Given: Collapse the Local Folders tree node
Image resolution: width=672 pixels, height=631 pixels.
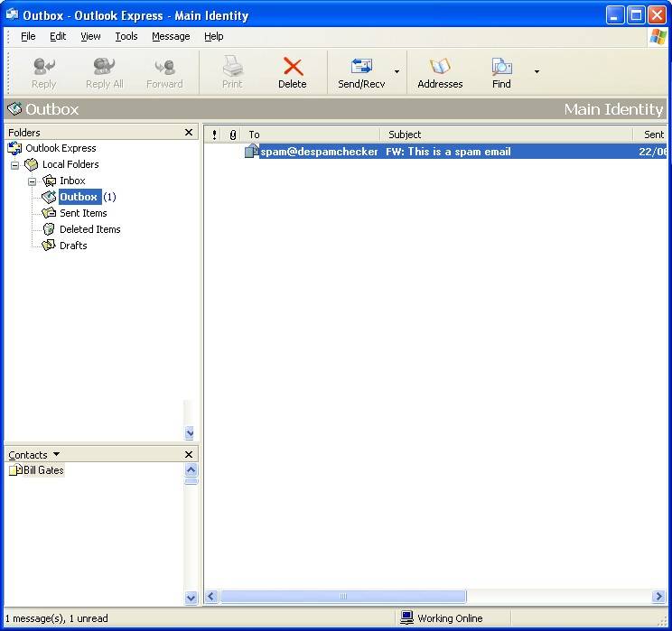Looking at the screenshot, I should (15, 165).
